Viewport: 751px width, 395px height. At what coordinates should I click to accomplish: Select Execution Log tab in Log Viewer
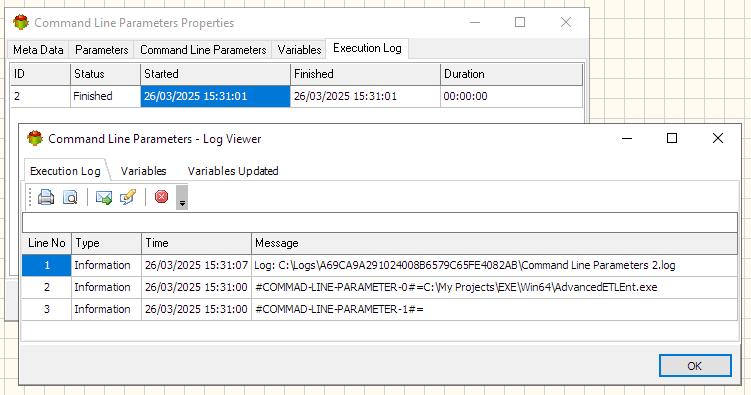pos(65,171)
